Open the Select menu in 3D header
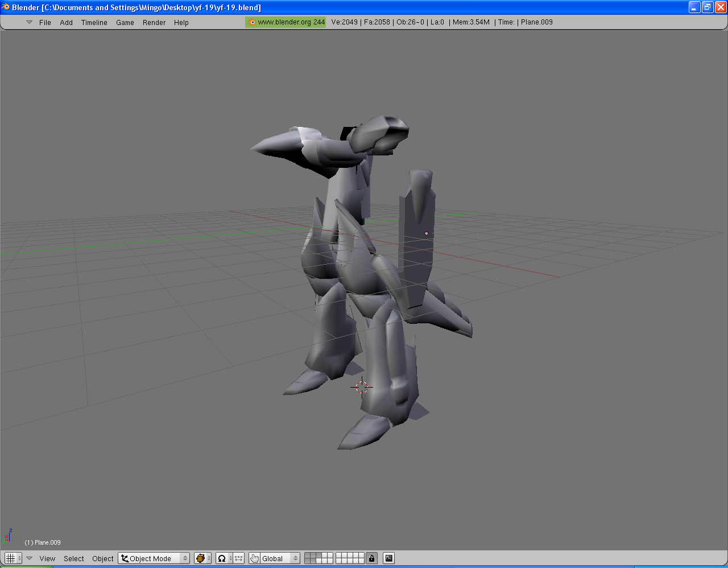Viewport: 728px width, 568px height. (73, 558)
